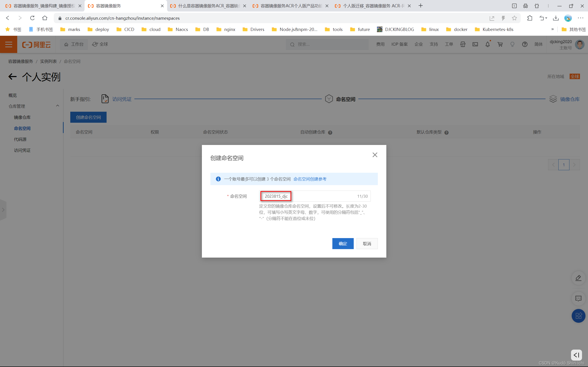Select 访问凭证 in the sidebar
The width and height of the screenshot is (588, 367).
coord(22,150)
